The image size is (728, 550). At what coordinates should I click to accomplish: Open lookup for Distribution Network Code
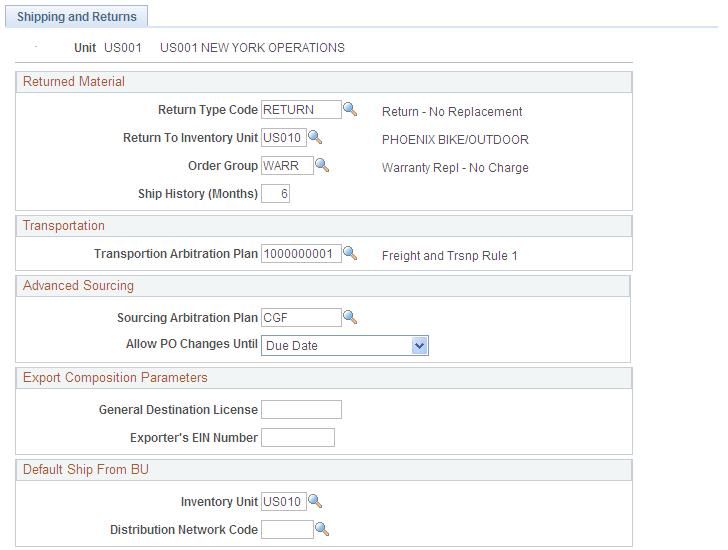coord(322,529)
